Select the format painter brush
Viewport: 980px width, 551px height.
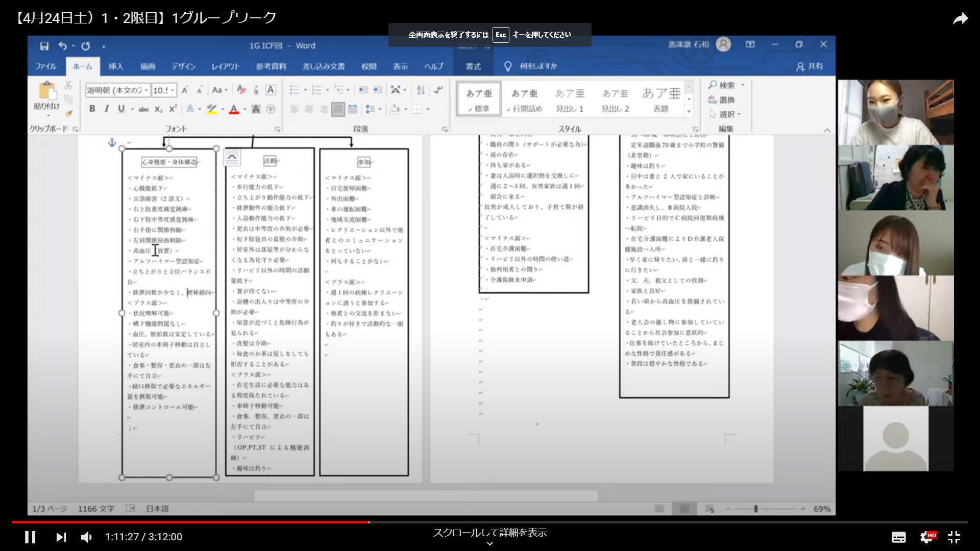(x=68, y=113)
